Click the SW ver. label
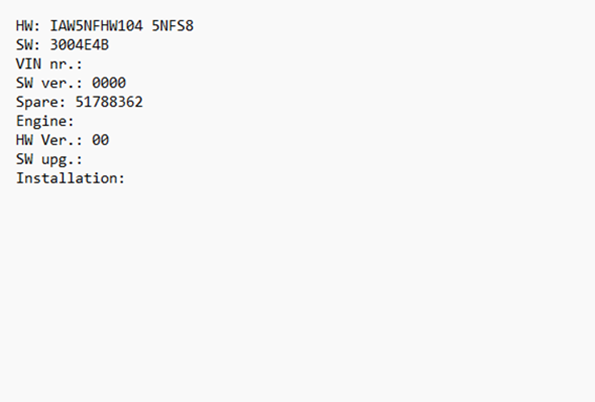Viewport: 595px width, 402px height. point(49,83)
